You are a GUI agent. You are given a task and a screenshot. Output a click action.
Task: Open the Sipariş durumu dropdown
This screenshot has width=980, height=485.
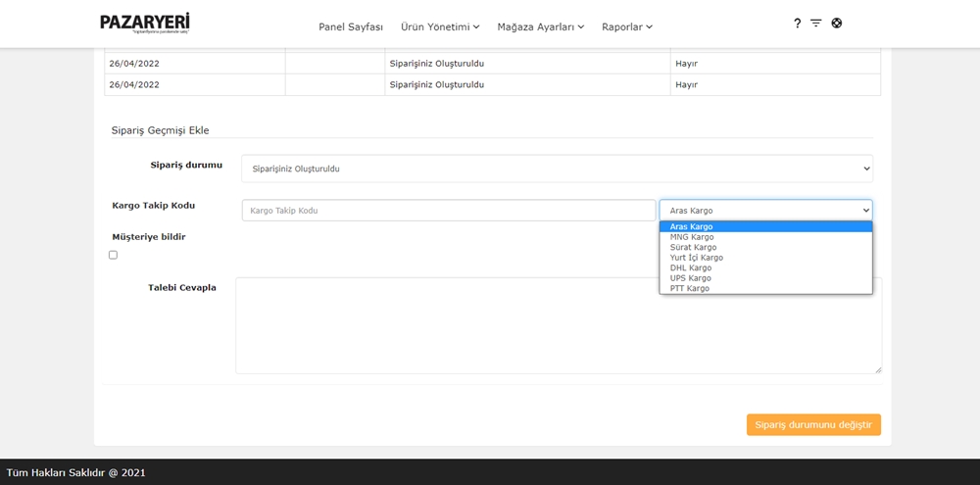click(557, 169)
